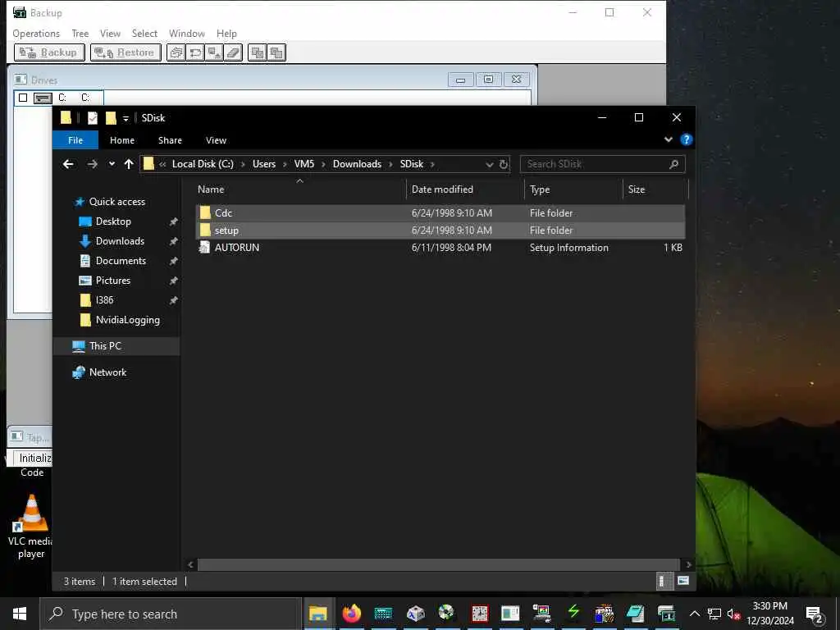Click the Forward navigation arrow
The image size is (840, 630).
(x=92, y=164)
